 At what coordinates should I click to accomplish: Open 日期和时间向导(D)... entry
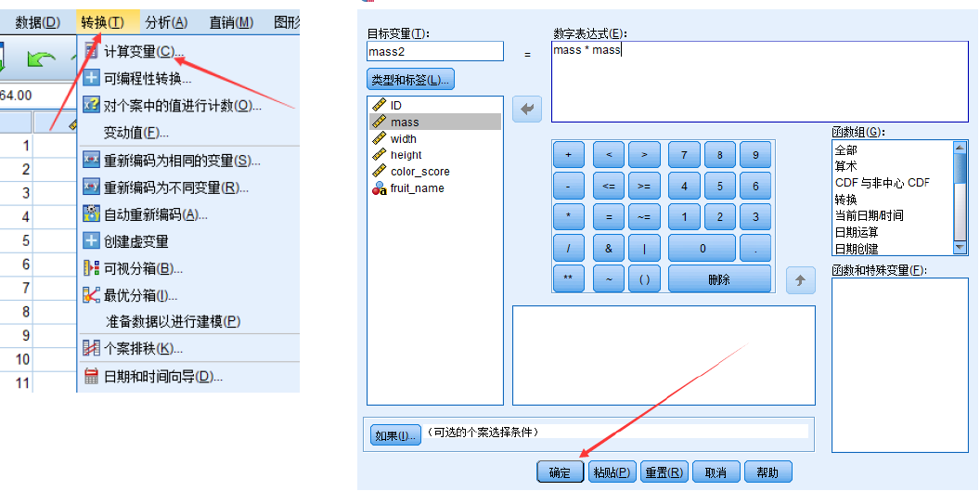coord(163,377)
